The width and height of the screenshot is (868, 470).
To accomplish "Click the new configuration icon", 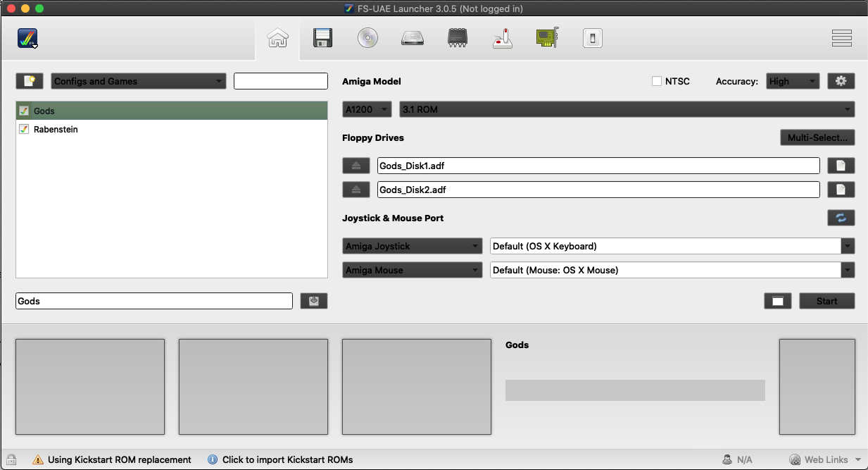I will coord(30,81).
